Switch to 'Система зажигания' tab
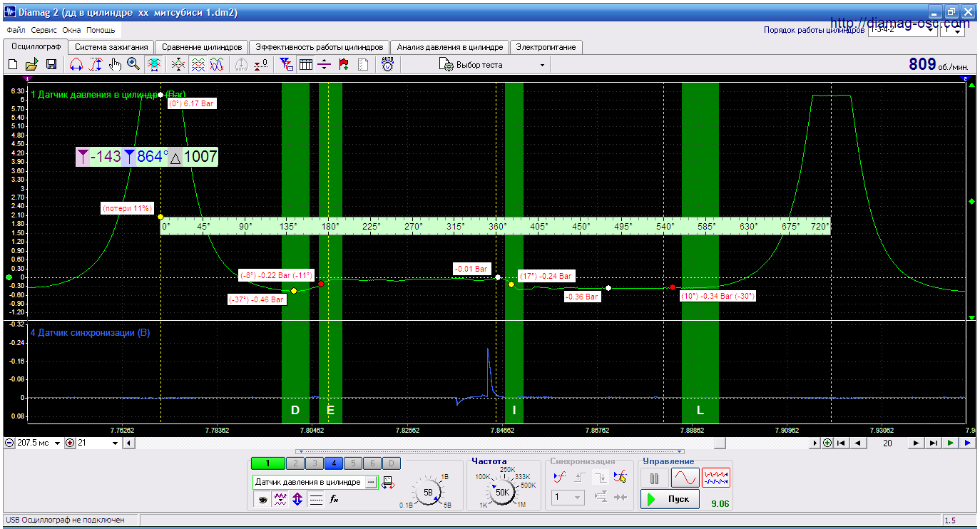This screenshot has height=529, width=980. point(111,47)
